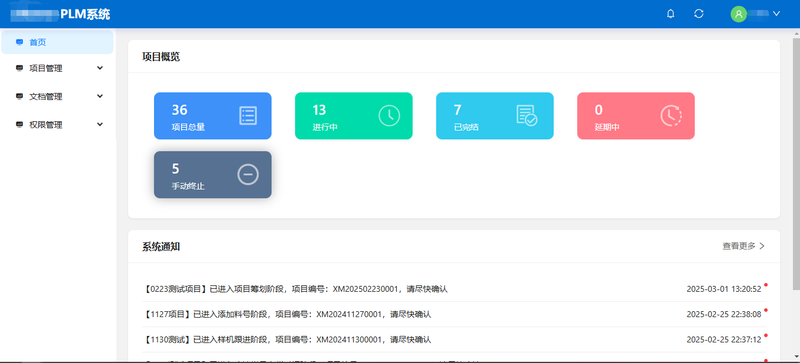The height and width of the screenshot is (363, 800).
Task: Open the 文档管理 menu
Action: pyautogui.click(x=57, y=96)
